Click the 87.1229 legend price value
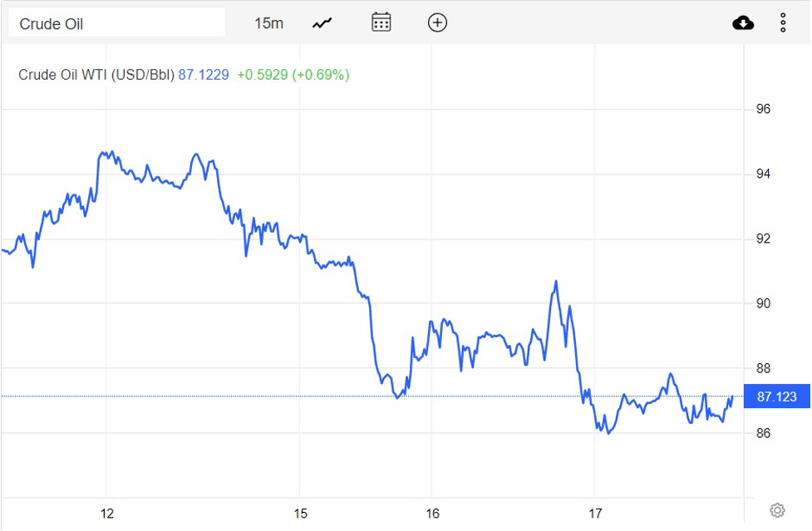 click(x=204, y=75)
